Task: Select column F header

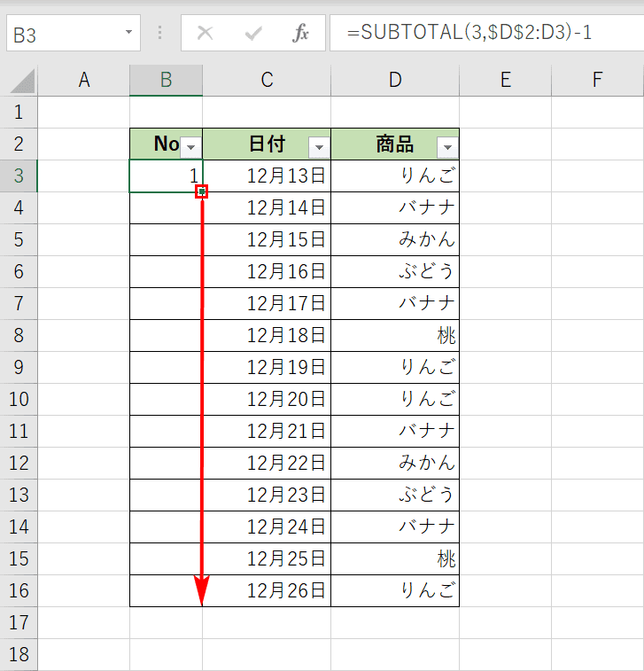Action: coord(597,80)
